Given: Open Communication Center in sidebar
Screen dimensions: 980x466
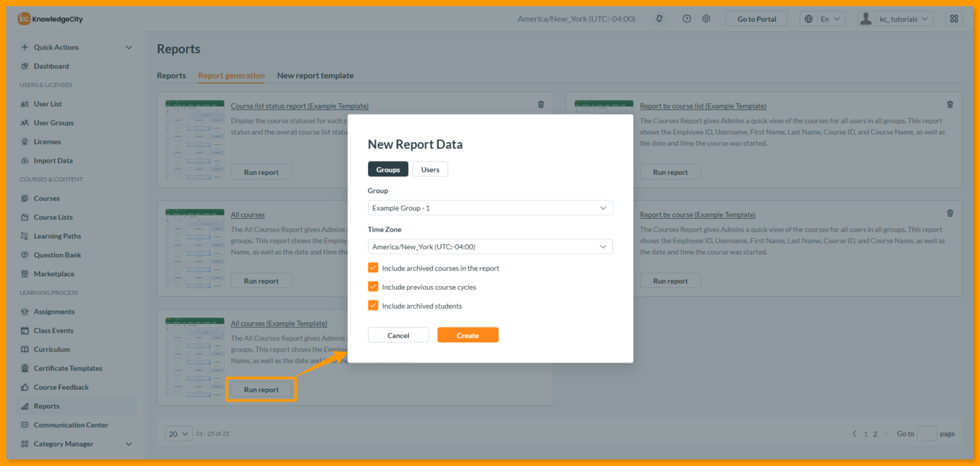Looking at the screenshot, I should click(x=71, y=425).
